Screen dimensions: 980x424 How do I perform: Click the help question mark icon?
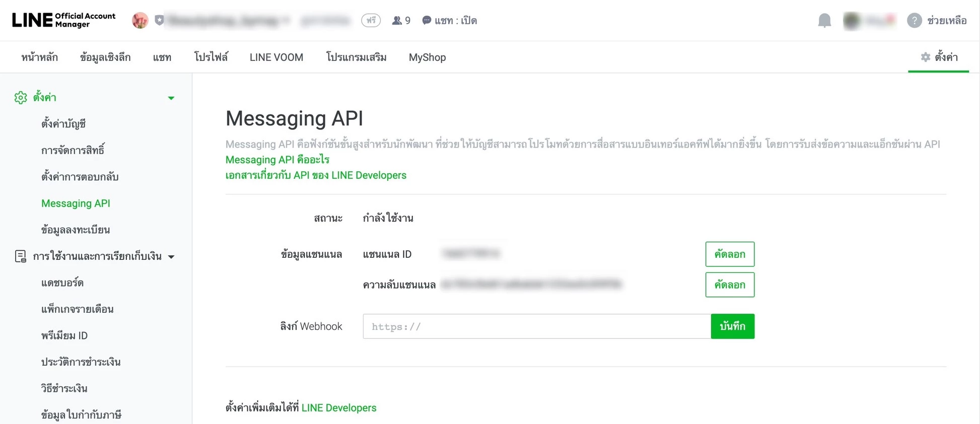point(915,20)
